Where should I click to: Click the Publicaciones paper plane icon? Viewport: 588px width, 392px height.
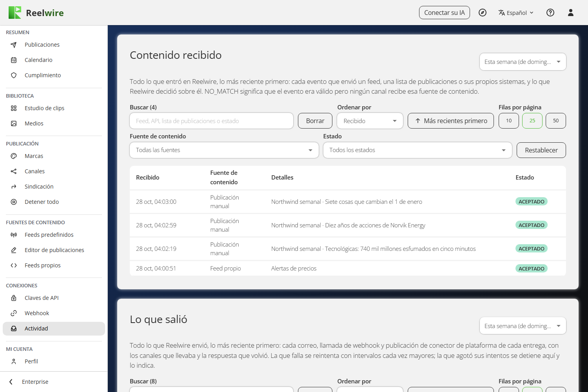tap(14, 45)
